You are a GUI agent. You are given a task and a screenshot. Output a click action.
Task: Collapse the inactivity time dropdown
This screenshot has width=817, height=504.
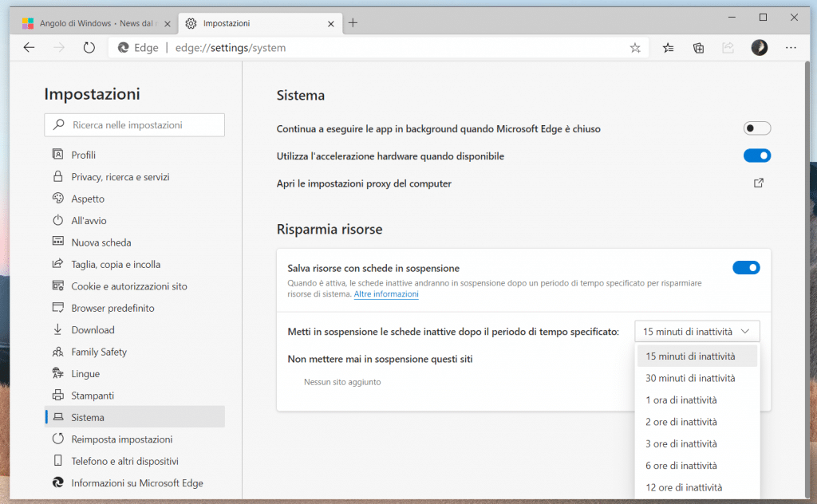click(697, 331)
